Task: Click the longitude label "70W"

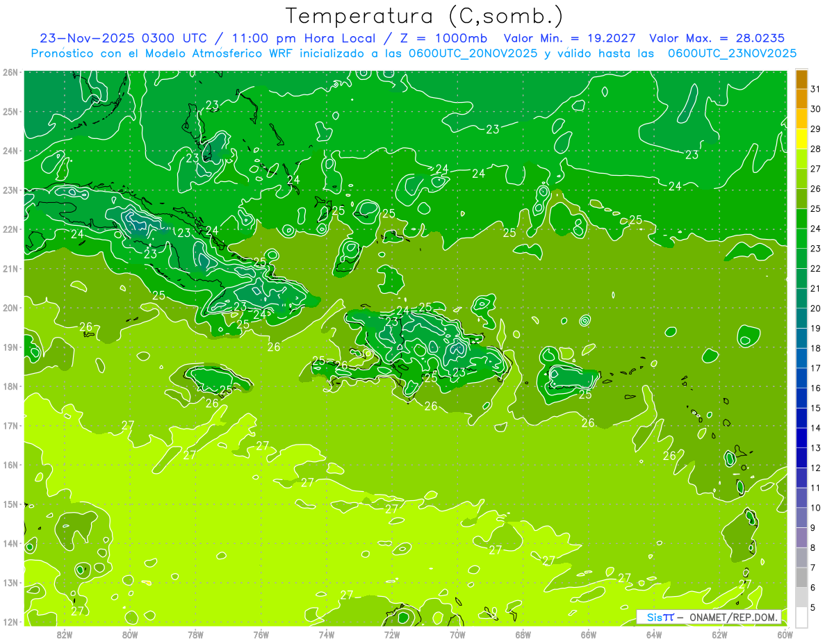Action: (457, 634)
